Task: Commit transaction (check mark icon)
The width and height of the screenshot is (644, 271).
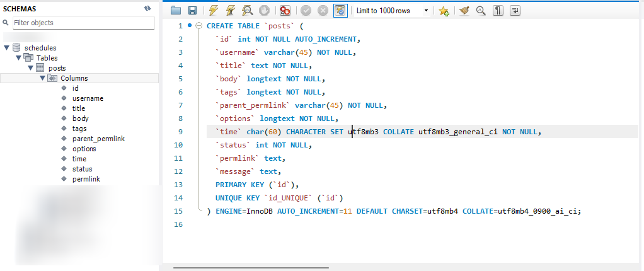Action: pos(306,11)
